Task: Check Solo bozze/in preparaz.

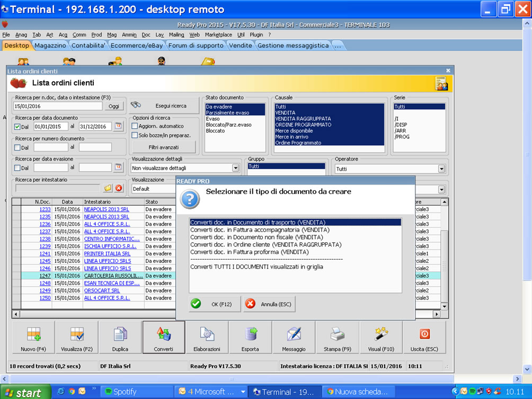Action: tap(135, 135)
